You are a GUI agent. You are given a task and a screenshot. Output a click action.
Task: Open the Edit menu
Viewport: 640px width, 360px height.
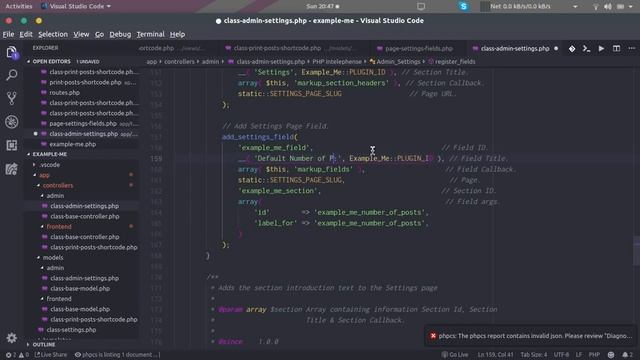click(x=26, y=34)
